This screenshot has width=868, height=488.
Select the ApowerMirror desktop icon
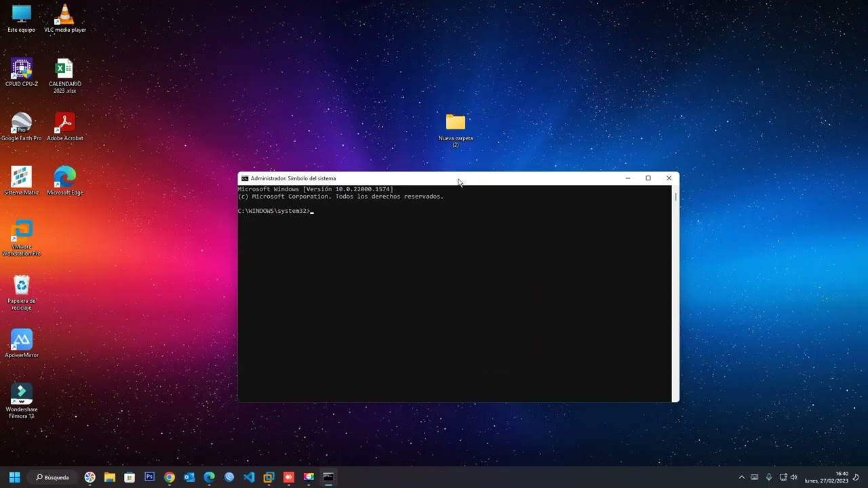22,344
